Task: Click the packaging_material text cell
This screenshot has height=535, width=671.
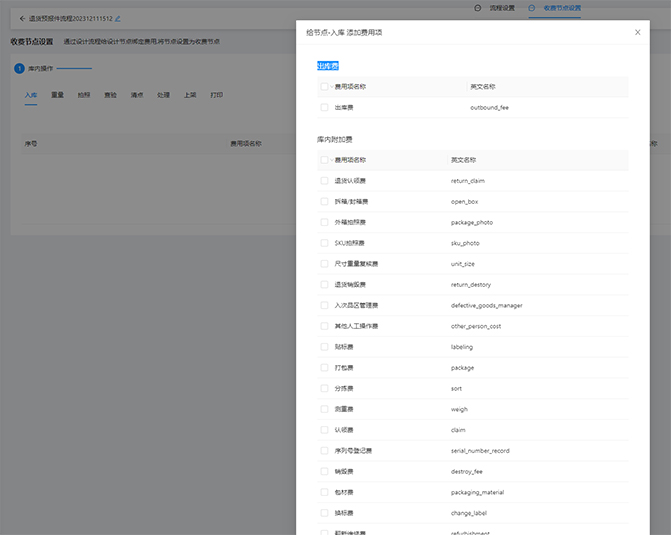Action: pos(477,492)
